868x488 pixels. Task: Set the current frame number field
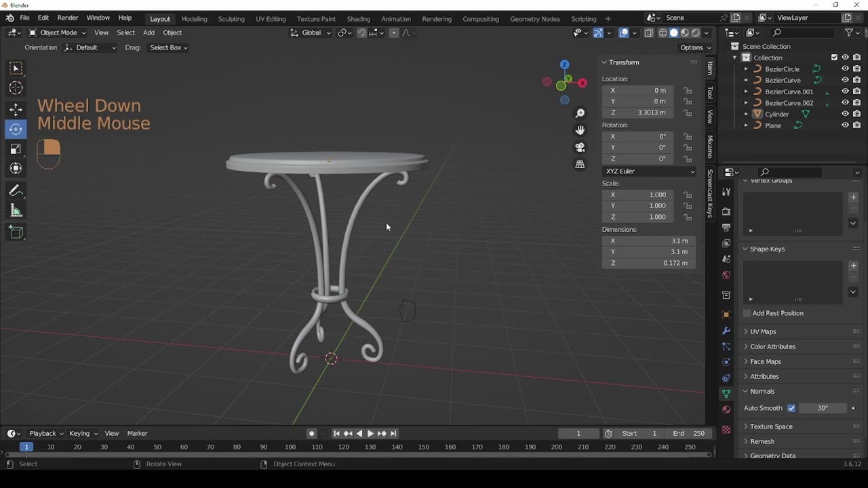(578, 434)
